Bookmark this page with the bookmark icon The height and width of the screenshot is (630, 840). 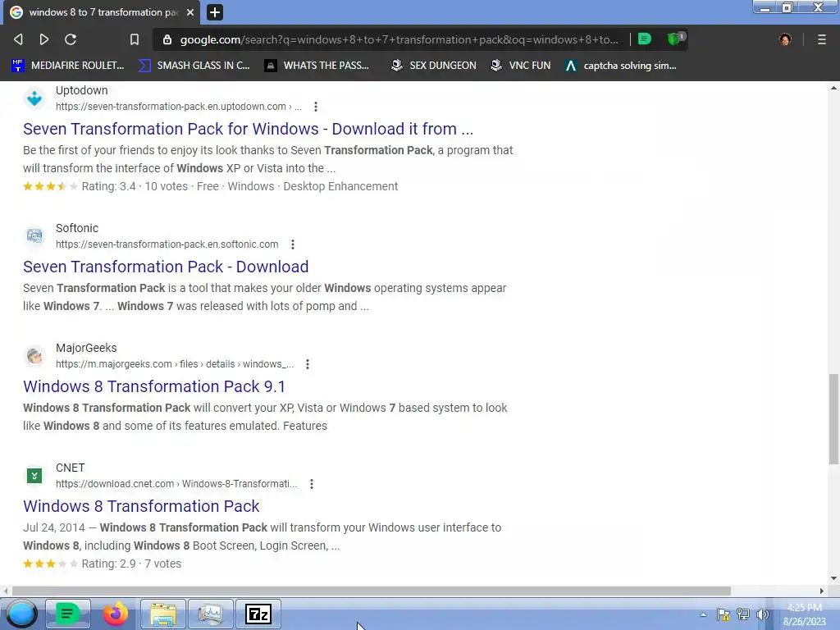(x=135, y=39)
